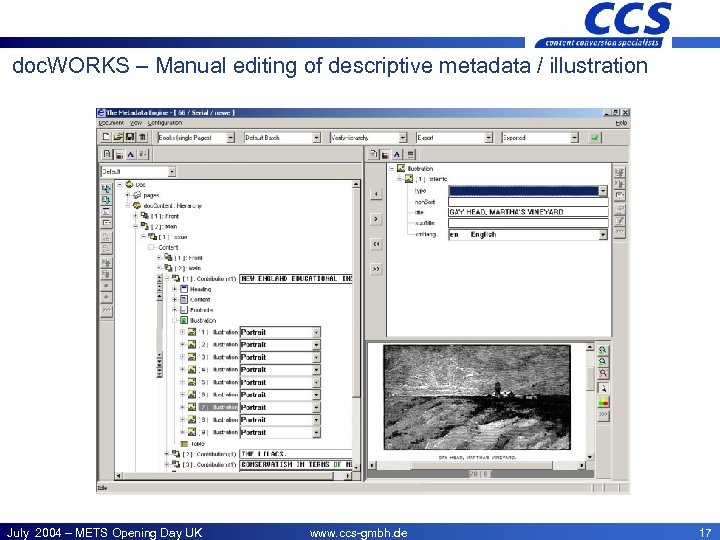Click the '>>>' more button in left sidebar
Viewport: 720px width, 540px height.
point(106,310)
